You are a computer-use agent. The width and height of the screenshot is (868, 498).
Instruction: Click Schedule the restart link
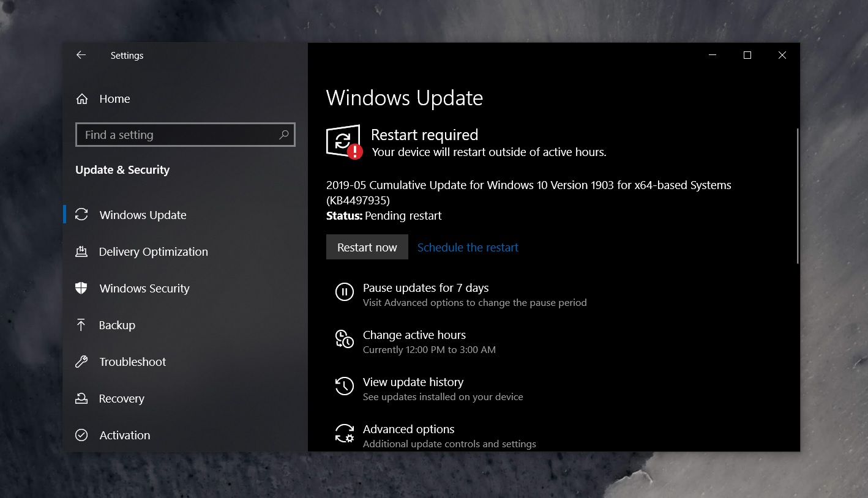[x=468, y=247]
